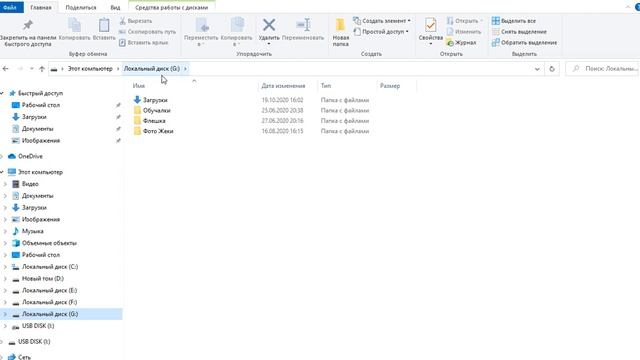This screenshot has width=640, height=360.
Task: Select Новый том (D:) in navigation tree
Action: tap(42, 279)
